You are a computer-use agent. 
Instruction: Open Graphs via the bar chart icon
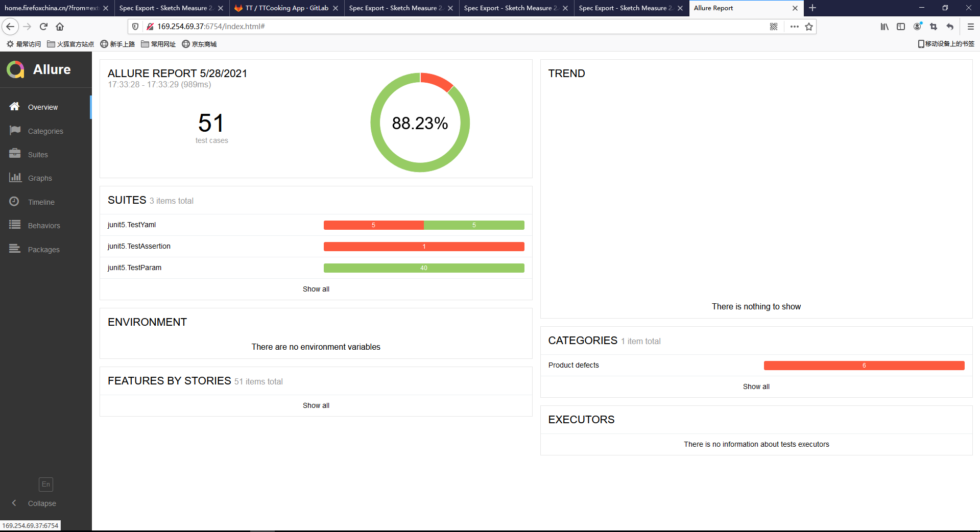15,177
